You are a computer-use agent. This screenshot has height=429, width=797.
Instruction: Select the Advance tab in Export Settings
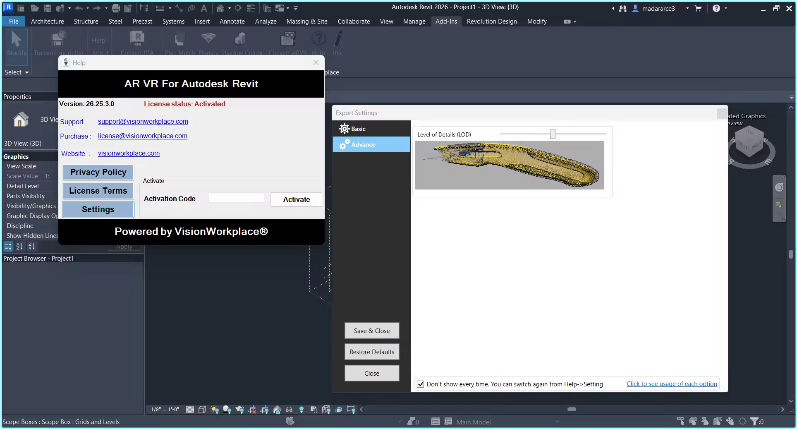click(x=372, y=144)
